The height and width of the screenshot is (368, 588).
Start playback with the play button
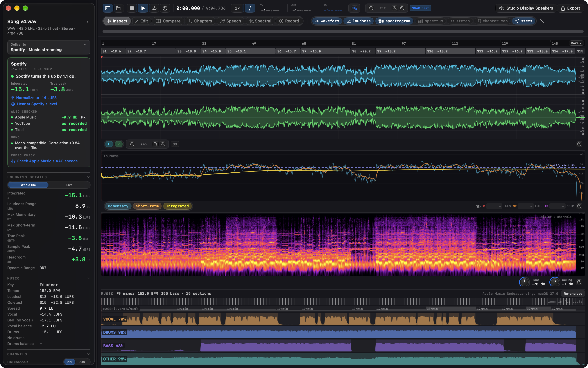pos(143,8)
